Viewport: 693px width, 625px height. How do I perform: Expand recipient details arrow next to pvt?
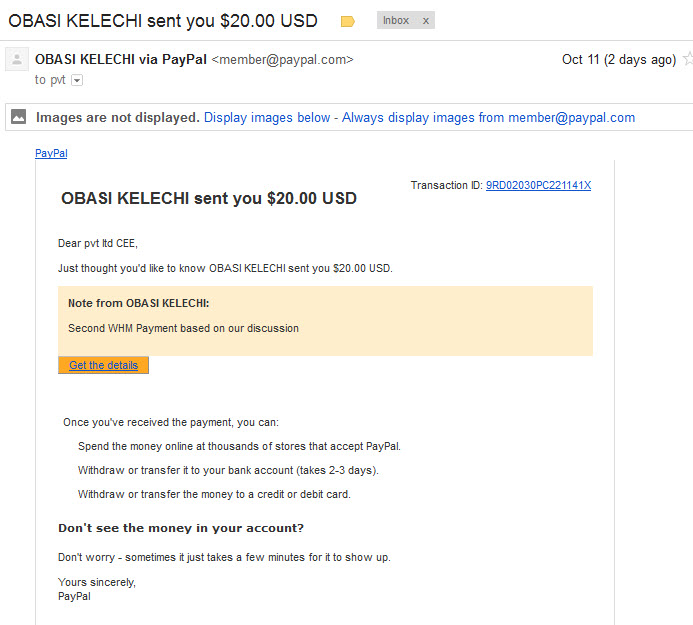click(77, 80)
